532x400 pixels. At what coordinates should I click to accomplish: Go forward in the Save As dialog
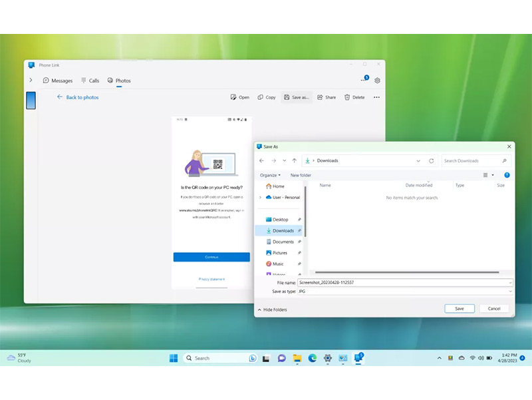(x=274, y=160)
